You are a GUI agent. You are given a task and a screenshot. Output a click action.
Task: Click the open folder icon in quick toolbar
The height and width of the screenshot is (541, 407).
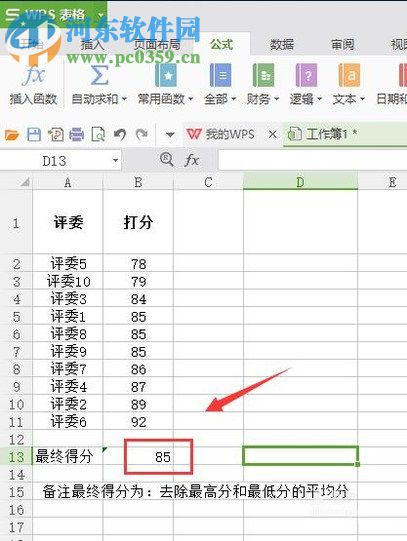11,135
